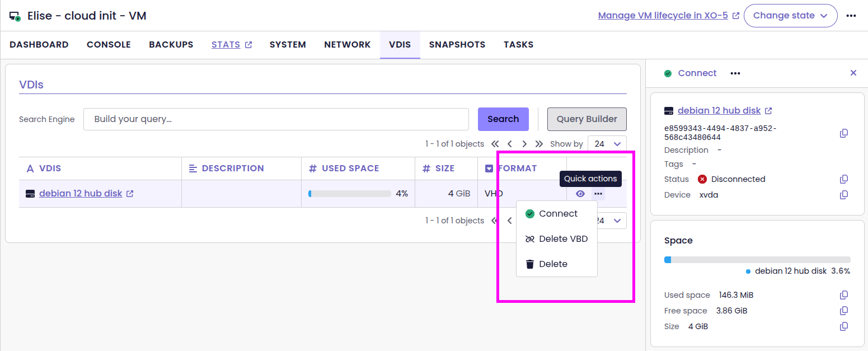Select Connect from the quick actions menu
Viewport: 868px width, 351px height.
point(557,214)
